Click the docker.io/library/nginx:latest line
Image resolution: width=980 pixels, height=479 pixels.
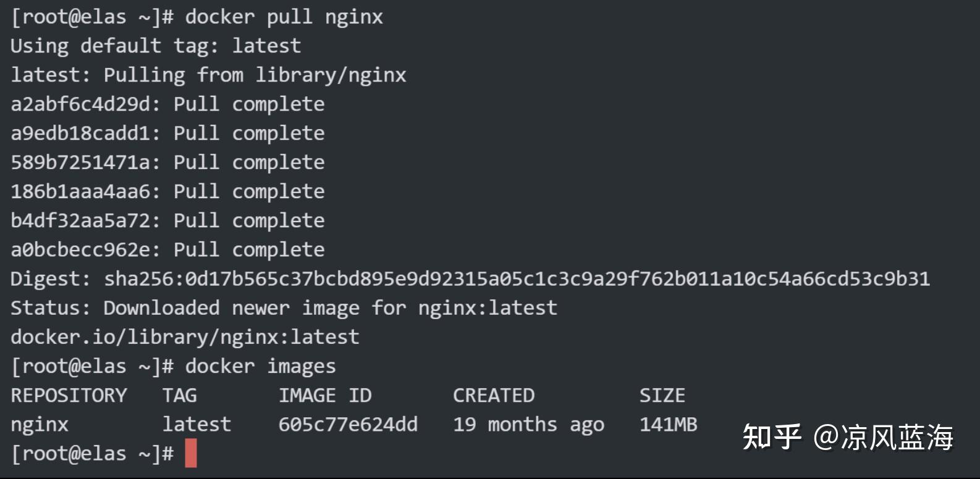pos(185,337)
